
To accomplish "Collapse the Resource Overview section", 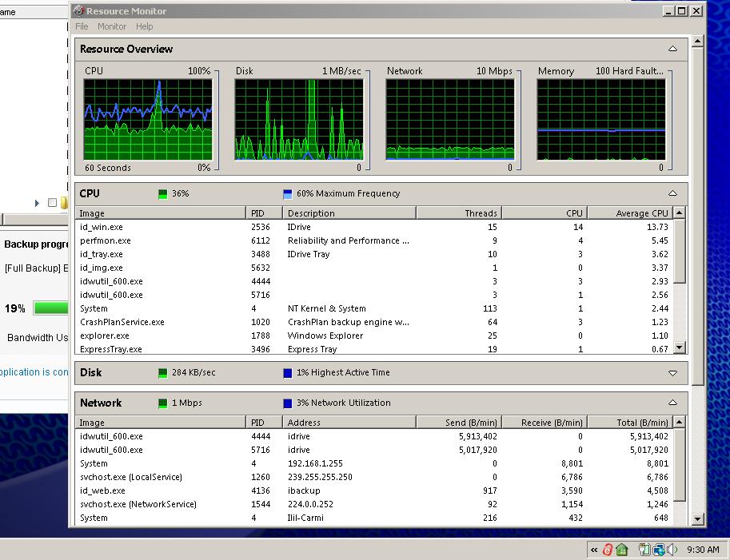I will (672, 49).
